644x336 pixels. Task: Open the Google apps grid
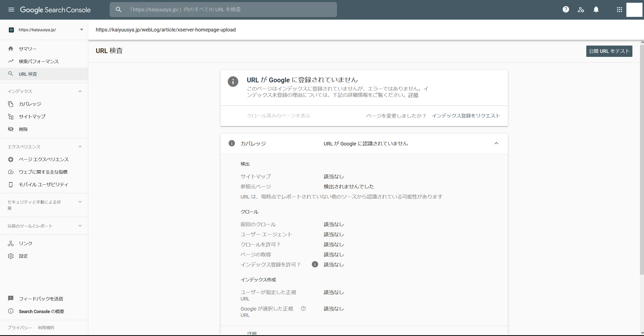[620, 10]
